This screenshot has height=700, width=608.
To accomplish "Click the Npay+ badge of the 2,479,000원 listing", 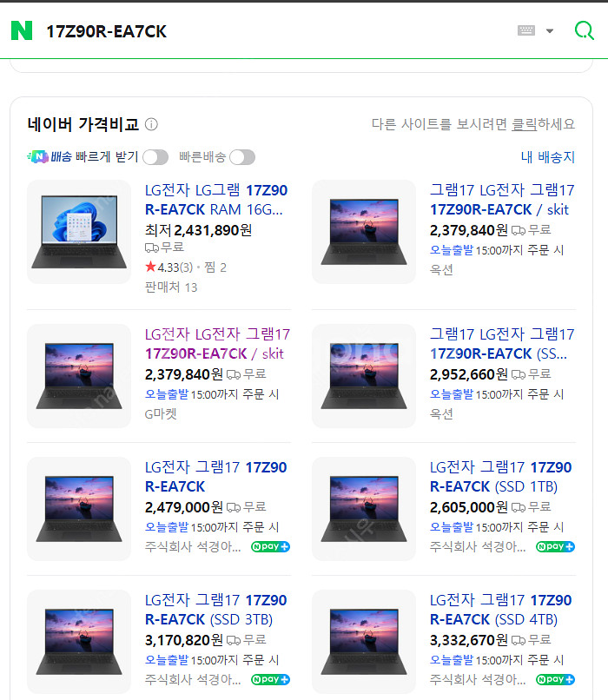I will pos(270,546).
